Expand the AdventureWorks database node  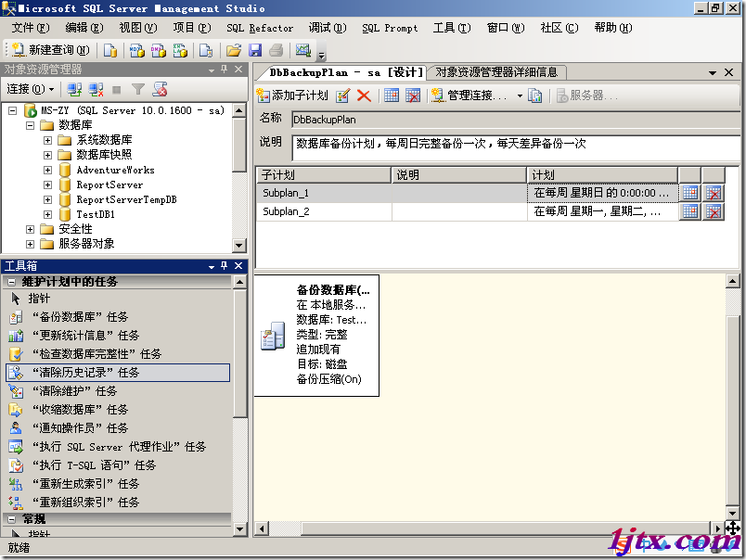coord(47,170)
